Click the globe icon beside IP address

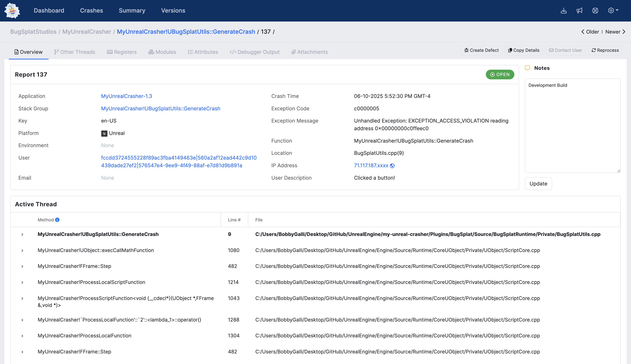point(392,166)
